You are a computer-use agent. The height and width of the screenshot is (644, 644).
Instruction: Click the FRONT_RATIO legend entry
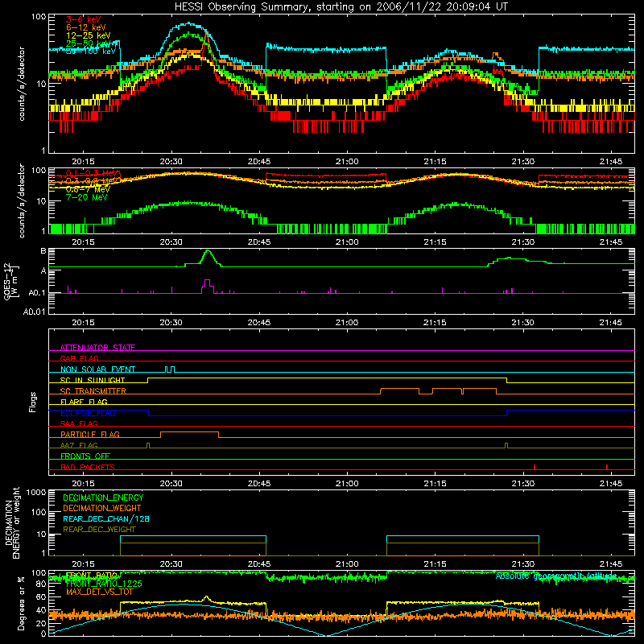point(92,575)
